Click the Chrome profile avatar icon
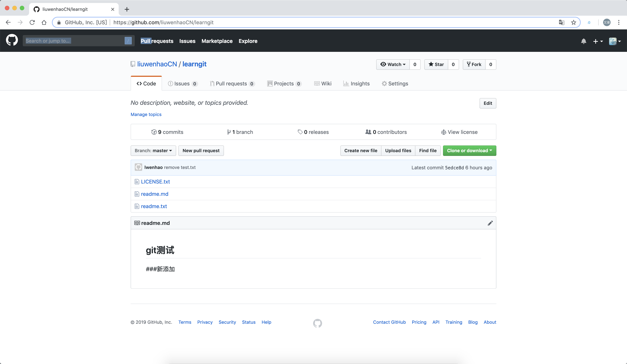627x364 pixels. pyautogui.click(x=607, y=22)
